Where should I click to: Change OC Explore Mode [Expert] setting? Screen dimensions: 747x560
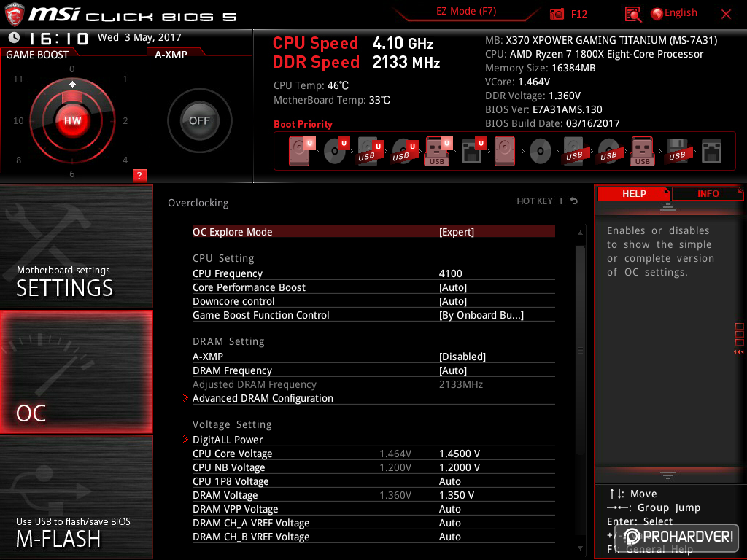click(373, 232)
